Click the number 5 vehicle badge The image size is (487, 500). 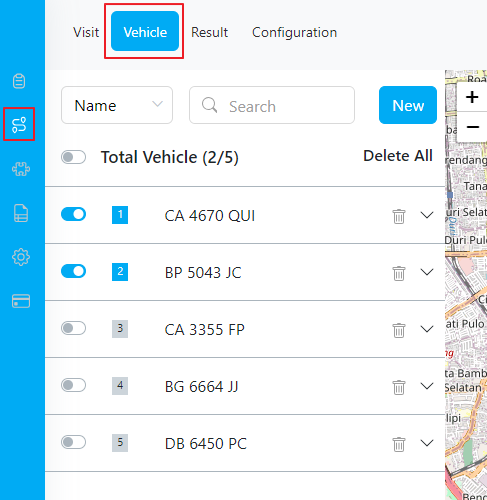(120, 443)
